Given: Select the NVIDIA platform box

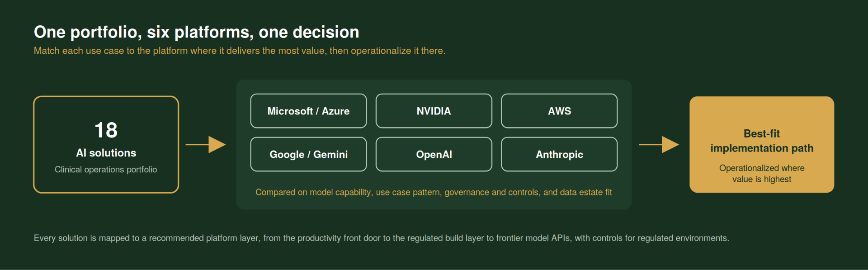Looking at the screenshot, I should [434, 111].
